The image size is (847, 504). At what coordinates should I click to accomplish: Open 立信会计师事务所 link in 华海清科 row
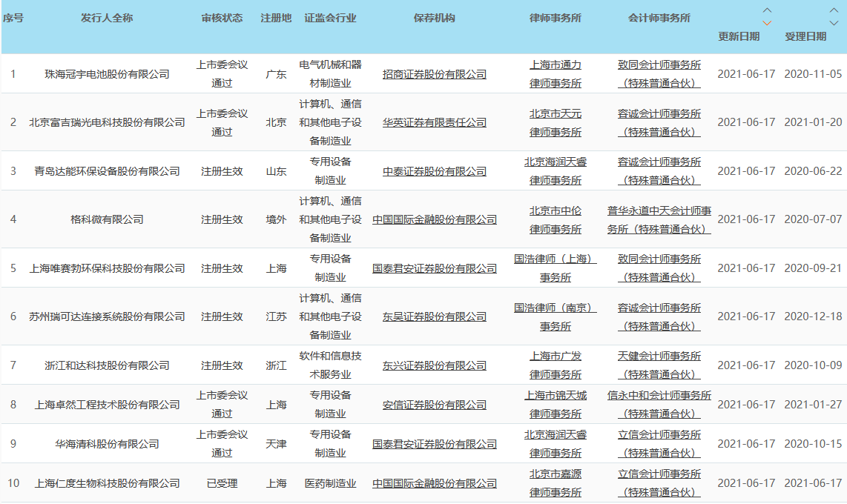(659, 444)
